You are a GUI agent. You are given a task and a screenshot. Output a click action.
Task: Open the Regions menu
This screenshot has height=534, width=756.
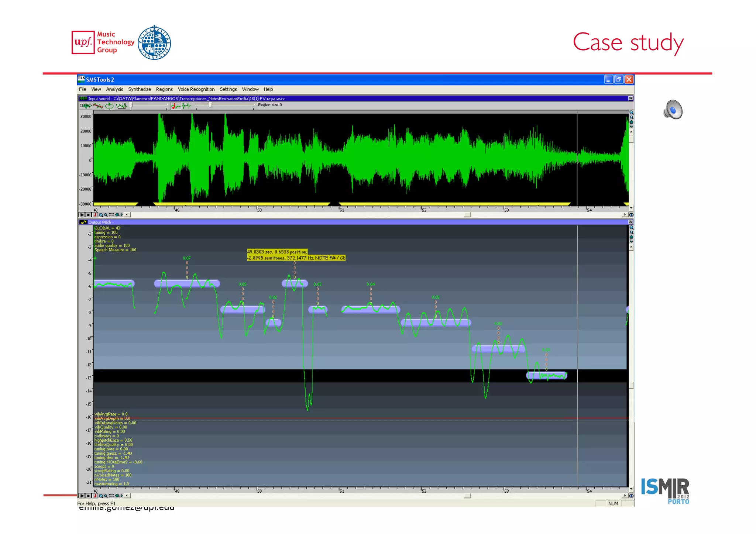tap(164, 89)
